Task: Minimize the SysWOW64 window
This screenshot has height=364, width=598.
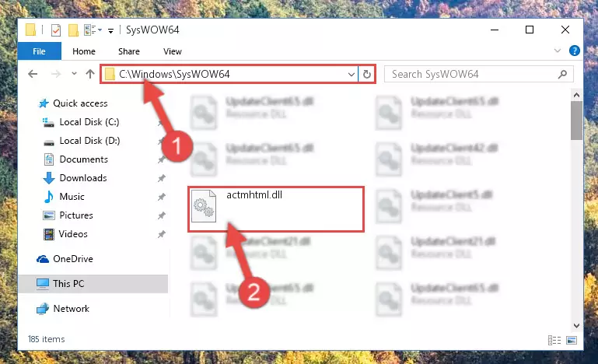Action: coord(495,30)
